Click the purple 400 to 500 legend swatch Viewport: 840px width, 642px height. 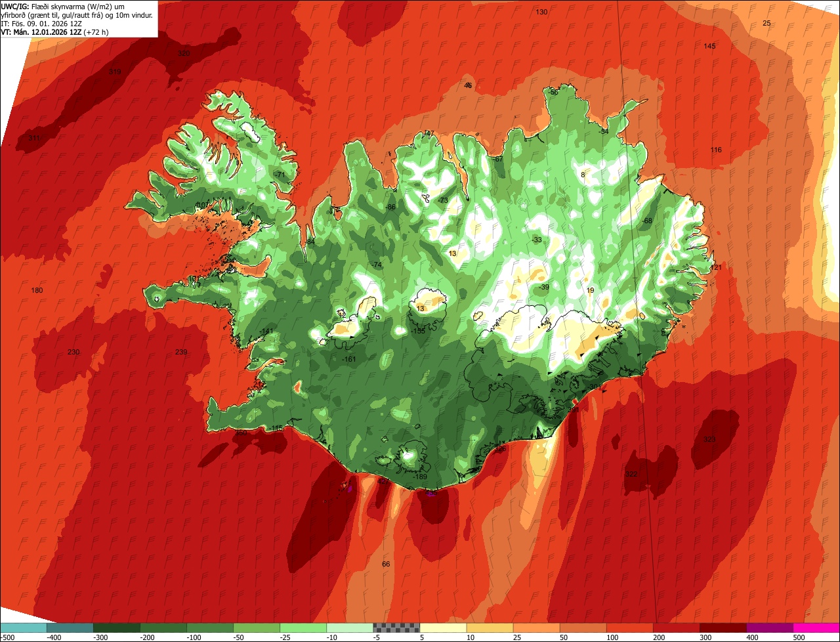tap(769, 628)
